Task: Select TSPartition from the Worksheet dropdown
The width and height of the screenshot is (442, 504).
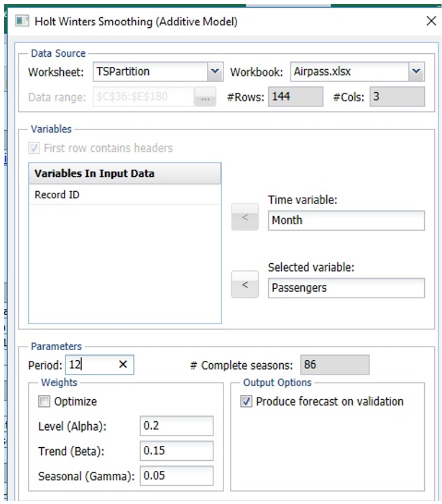Action: 148,70
